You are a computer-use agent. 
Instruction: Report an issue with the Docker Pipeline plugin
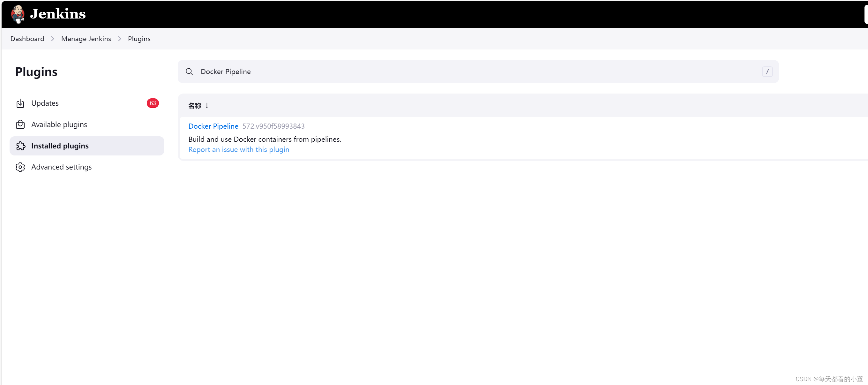click(239, 149)
